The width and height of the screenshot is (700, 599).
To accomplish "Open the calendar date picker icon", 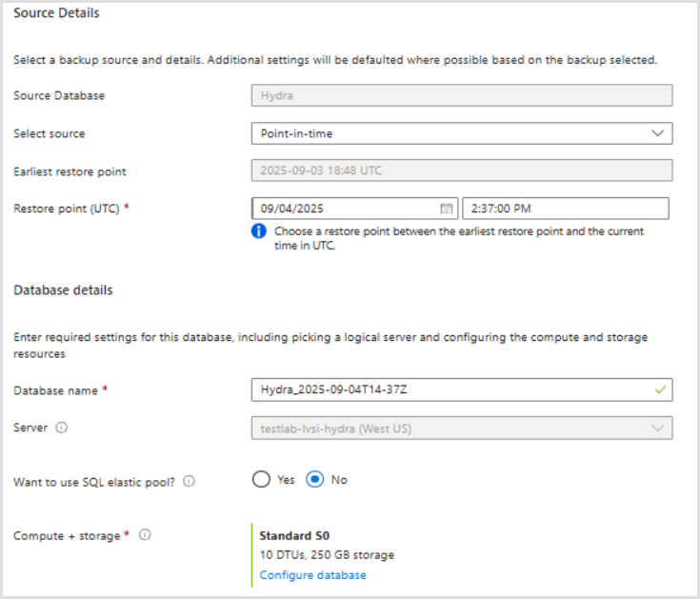I will 446,209.
